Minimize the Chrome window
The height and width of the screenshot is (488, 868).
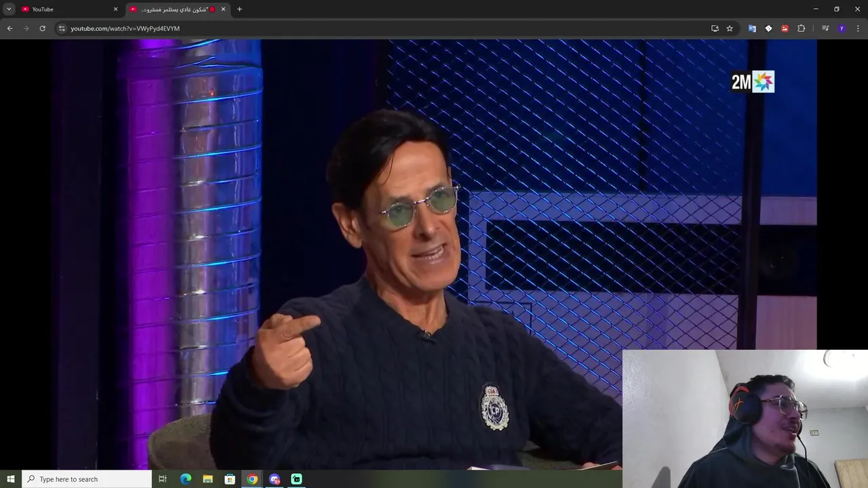click(x=816, y=9)
